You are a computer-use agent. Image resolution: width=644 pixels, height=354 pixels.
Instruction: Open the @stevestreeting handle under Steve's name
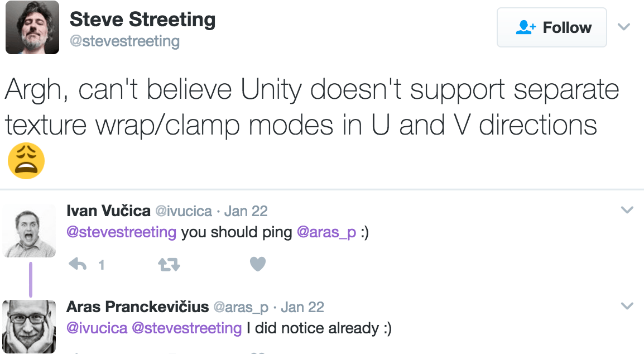point(125,41)
